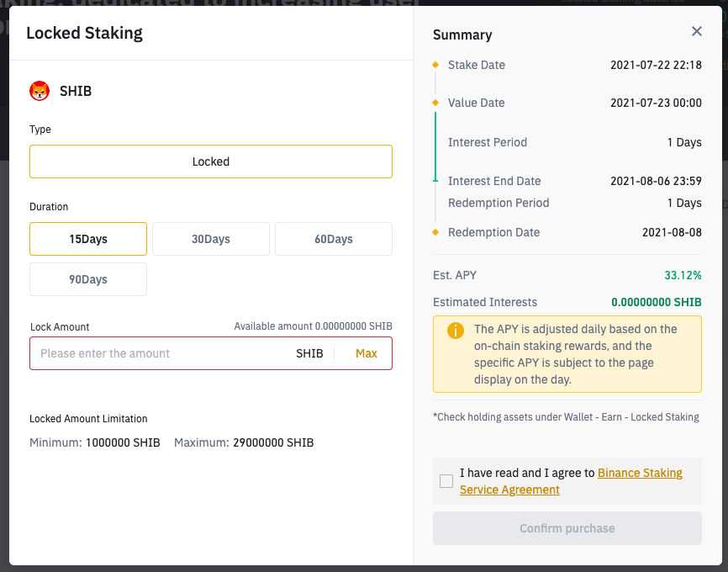
Task: Click Stake Date value 2021-07-22 22:18
Action: (656, 65)
